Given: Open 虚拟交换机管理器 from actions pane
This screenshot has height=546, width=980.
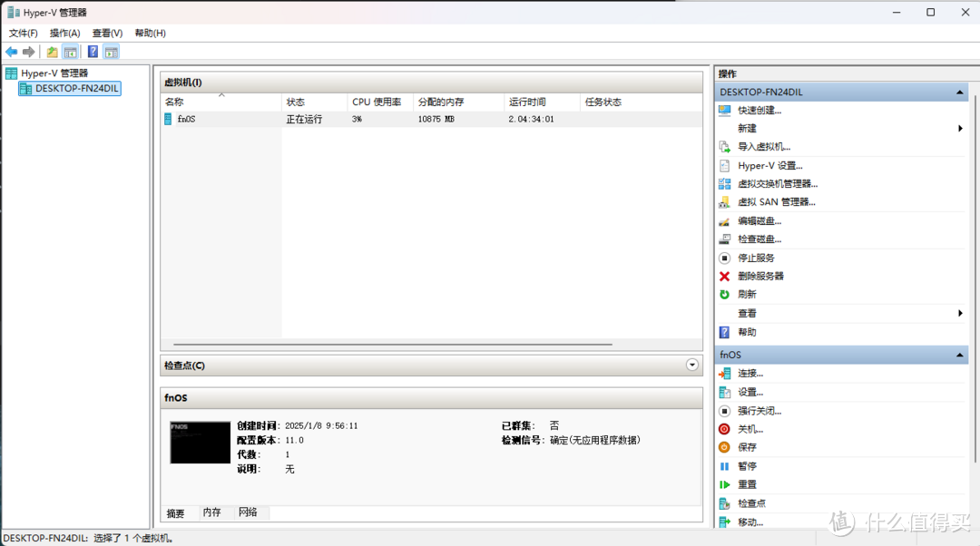Looking at the screenshot, I should (x=778, y=184).
